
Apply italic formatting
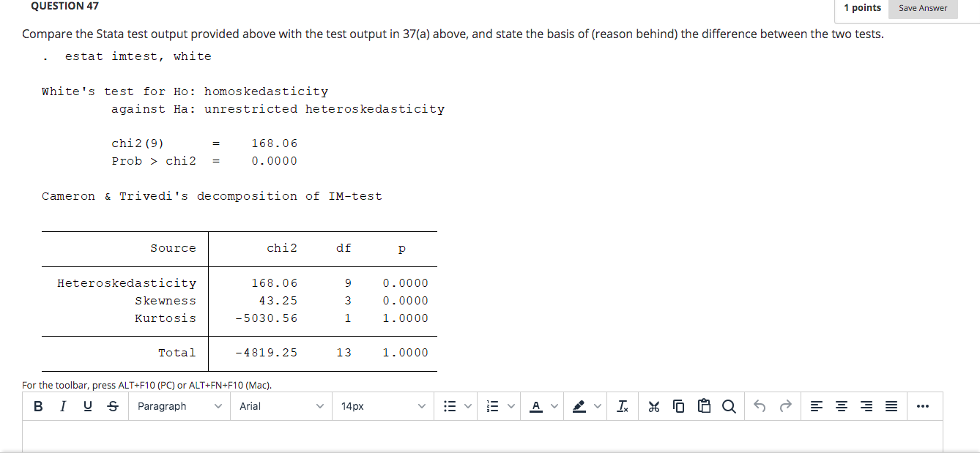63,406
